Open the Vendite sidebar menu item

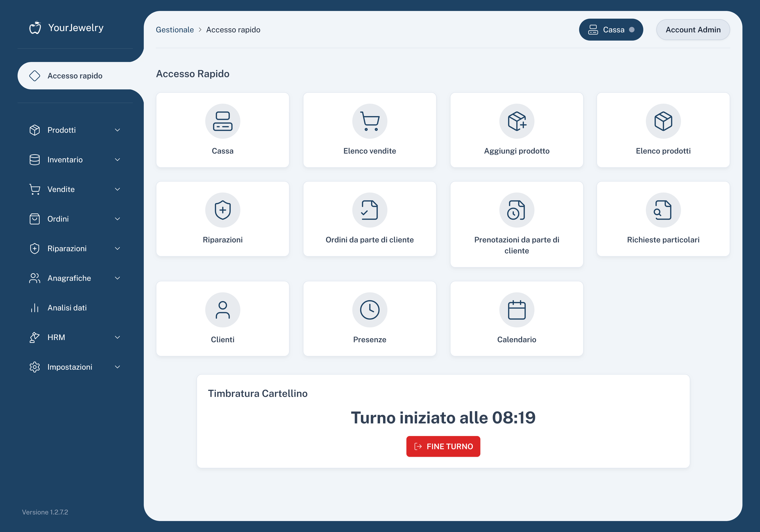click(x=75, y=189)
